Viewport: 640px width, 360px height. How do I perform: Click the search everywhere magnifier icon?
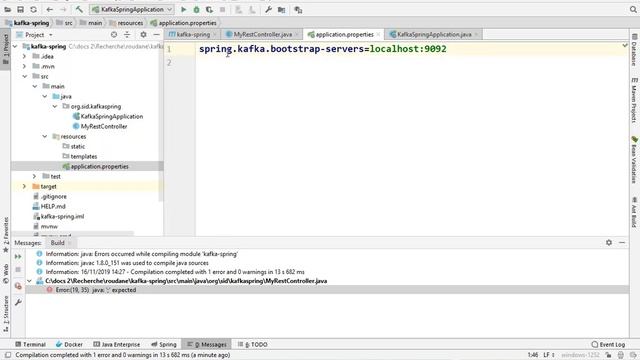point(633,9)
